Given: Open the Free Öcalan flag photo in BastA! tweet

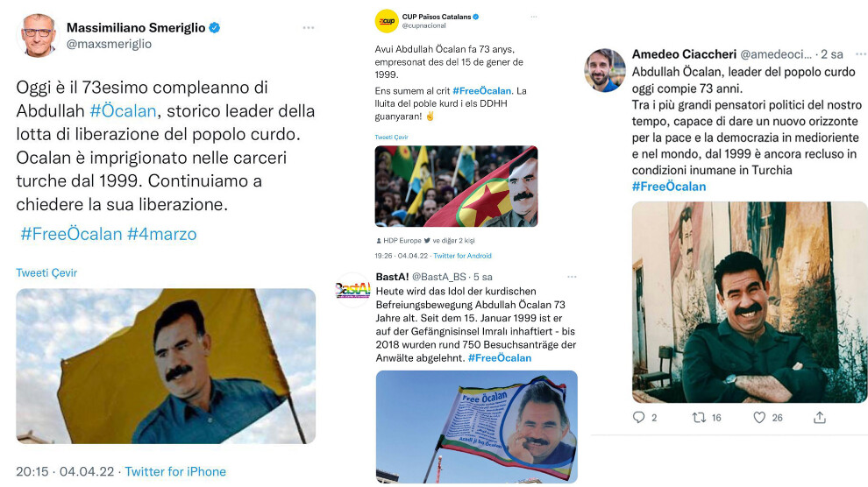Looking at the screenshot, I should [x=477, y=427].
